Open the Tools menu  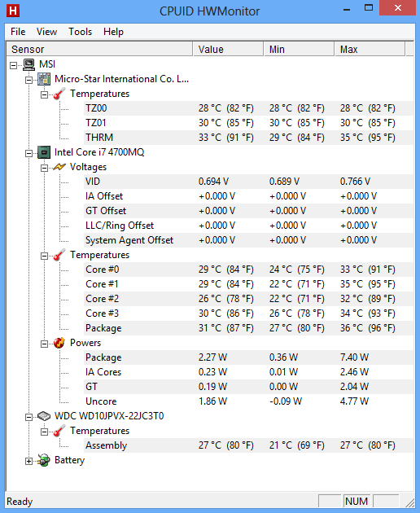coord(80,32)
